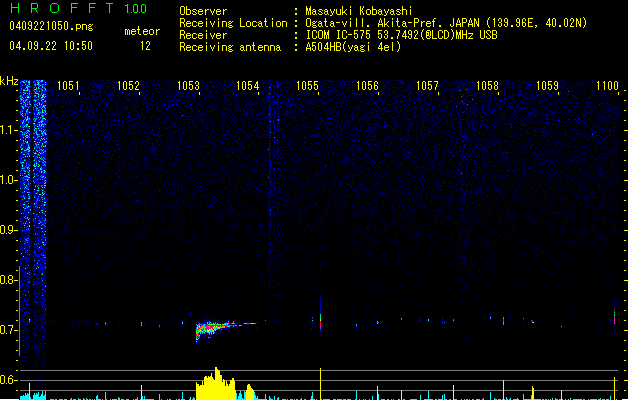Click the ICOM IC-575 53.7492 receiver text
The width and height of the screenshot is (629, 400).
point(401,35)
